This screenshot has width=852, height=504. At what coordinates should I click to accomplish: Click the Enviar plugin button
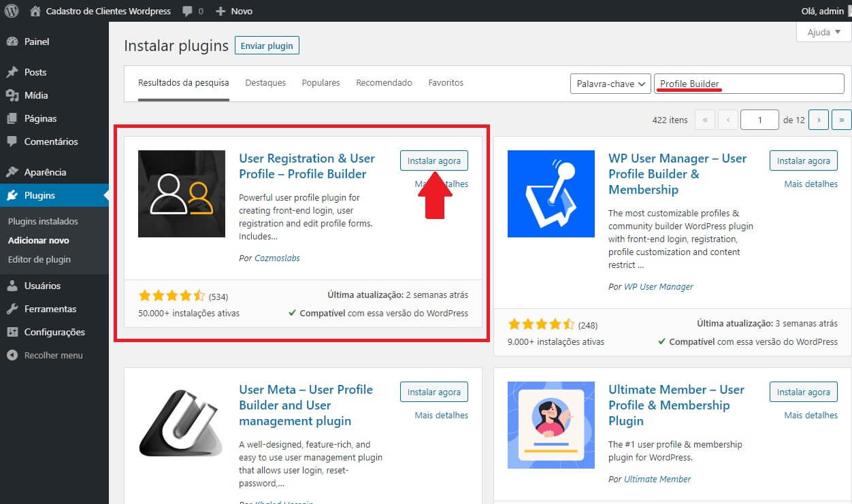click(x=267, y=46)
